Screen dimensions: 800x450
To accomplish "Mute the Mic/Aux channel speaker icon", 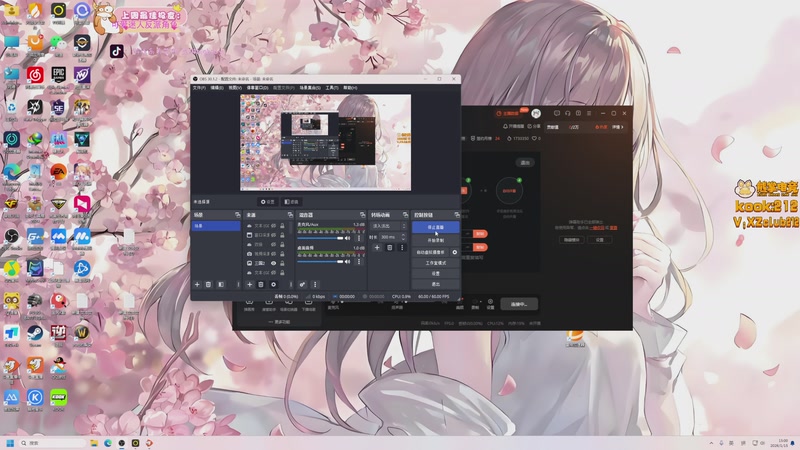I will pyautogui.click(x=347, y=238).
